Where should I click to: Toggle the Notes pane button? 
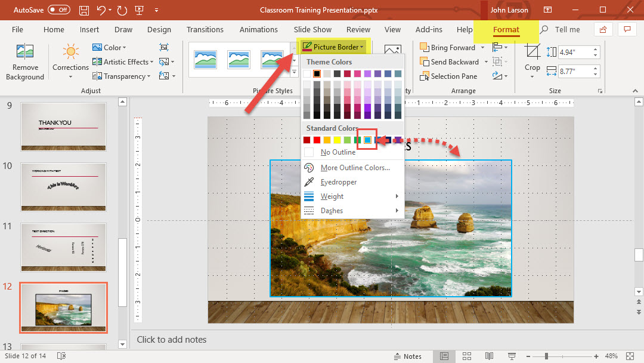(408, 356)
